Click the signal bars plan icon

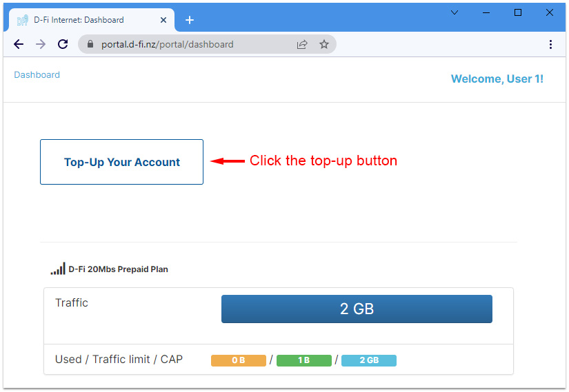pos(58,269)
